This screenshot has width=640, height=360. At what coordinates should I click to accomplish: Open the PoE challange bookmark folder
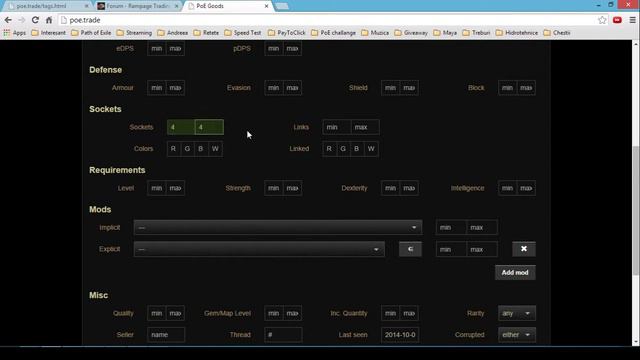pyautogui.click(x=333, y=33)
